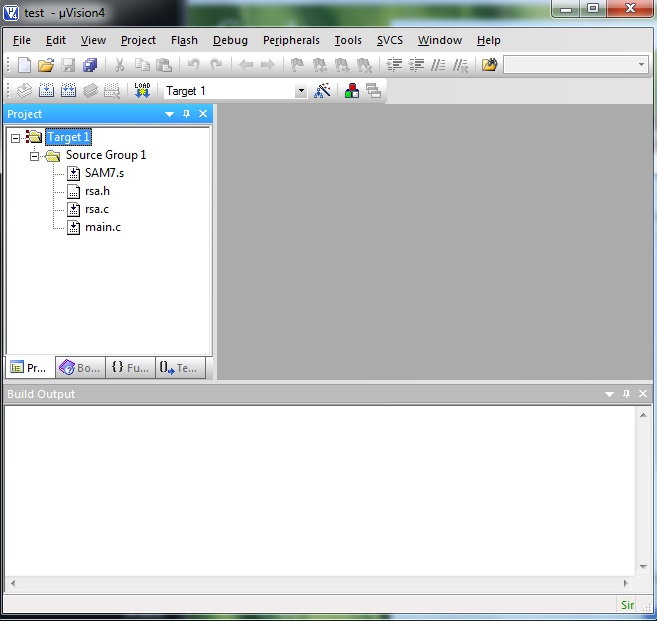The image size is (657, 621).
Task: Switch to the Functions tab
Action: (130, 368)
